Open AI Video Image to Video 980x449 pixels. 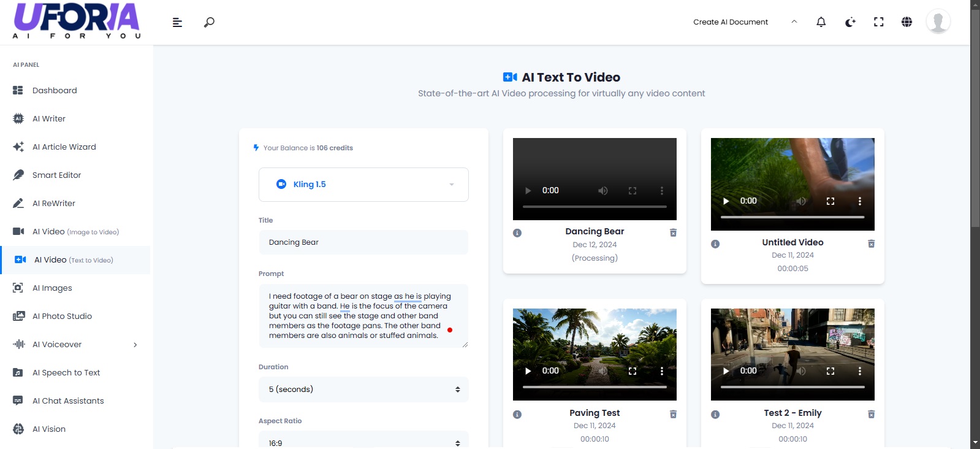75,231
